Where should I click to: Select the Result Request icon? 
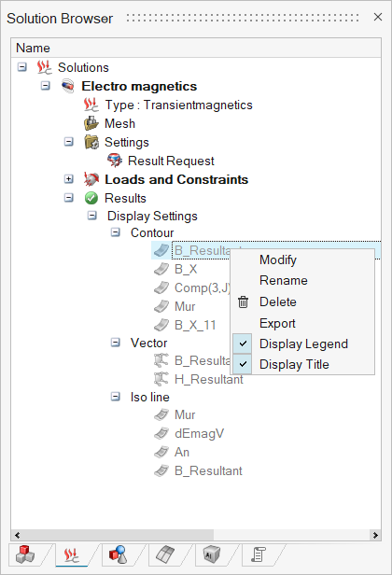(115, 161)
